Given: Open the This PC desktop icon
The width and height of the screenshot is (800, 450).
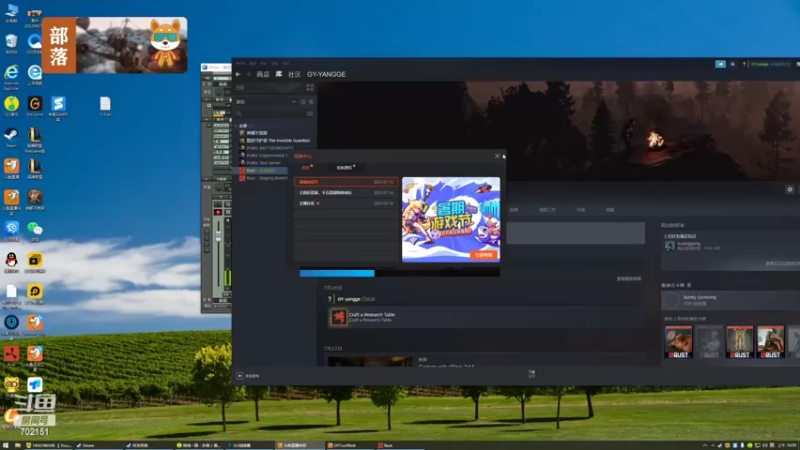Looking at the screenshot, I should (11, 13).
